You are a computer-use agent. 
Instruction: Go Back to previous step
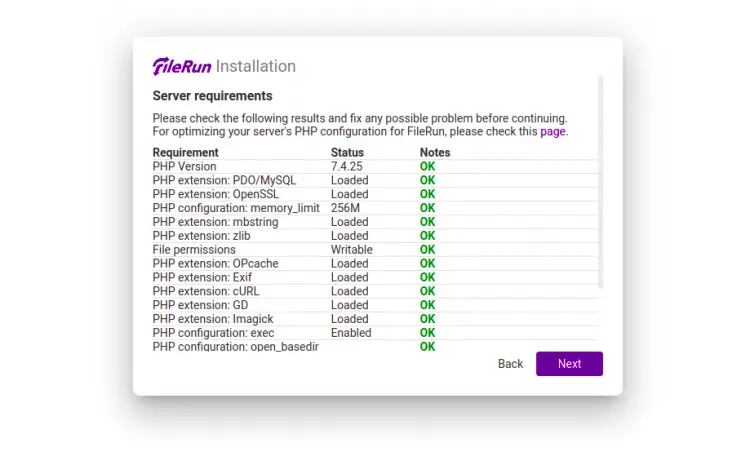510,364
